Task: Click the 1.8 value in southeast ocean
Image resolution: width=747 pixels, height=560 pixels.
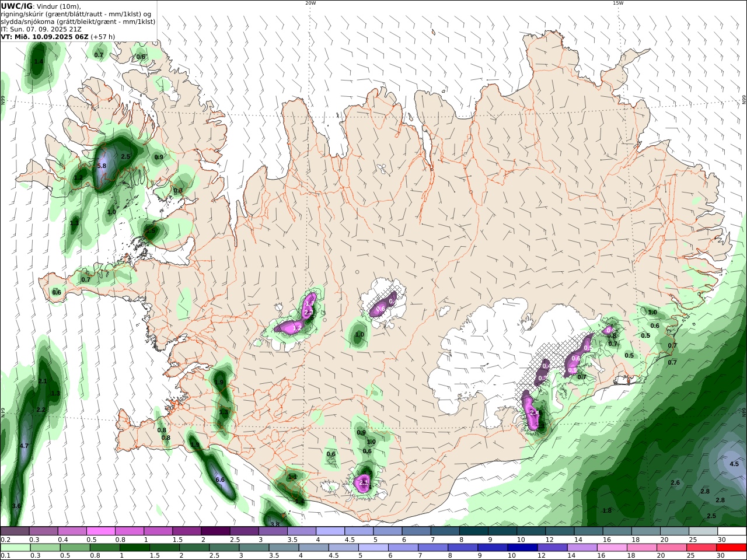Action: point(607,510)
